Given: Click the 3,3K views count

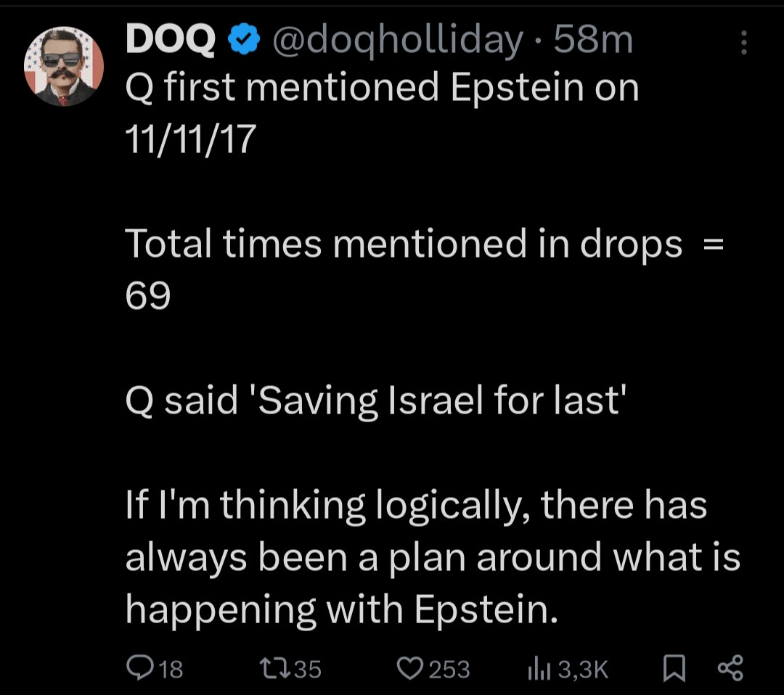Looking at the screenshot, I should click(584, 668).
